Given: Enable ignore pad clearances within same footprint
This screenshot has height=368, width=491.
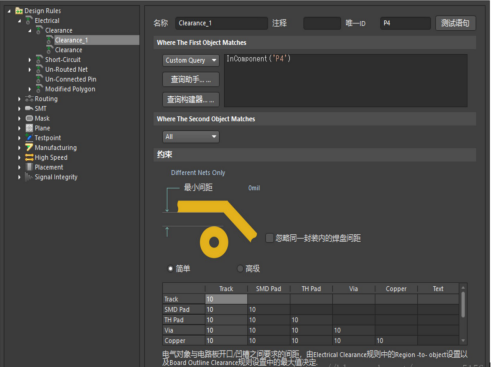Looking at the screenshot, I should click(269, 238).
